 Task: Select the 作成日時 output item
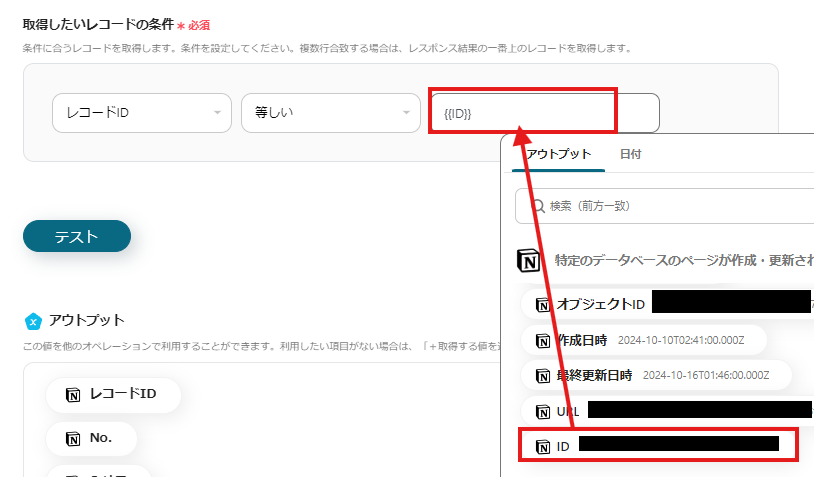(x=644, y=340)
